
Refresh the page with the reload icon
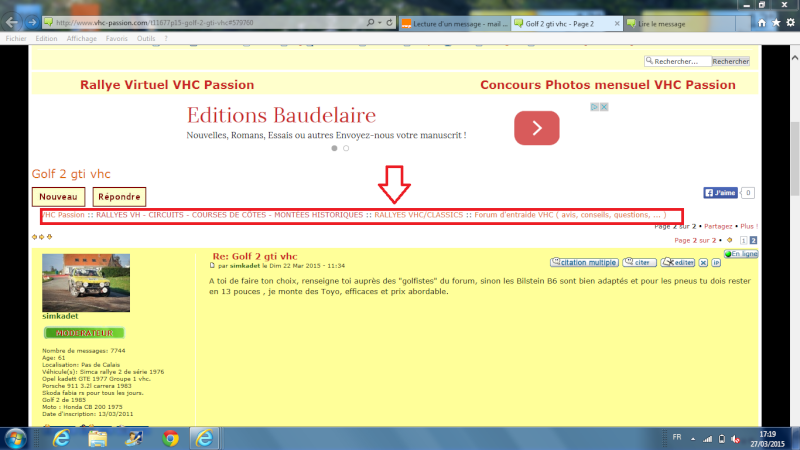[x=389, y=22]
